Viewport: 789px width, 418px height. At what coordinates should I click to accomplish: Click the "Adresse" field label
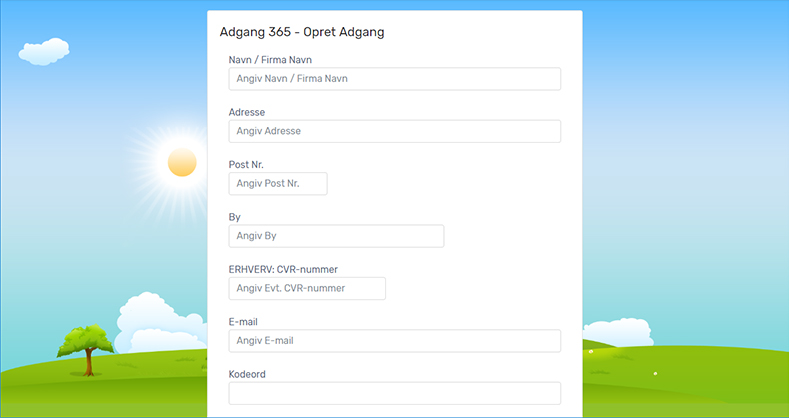[247, 112]
